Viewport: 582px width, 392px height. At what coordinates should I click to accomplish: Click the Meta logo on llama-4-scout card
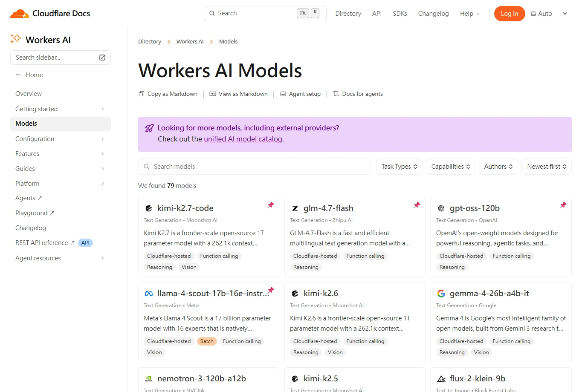coord(149,294)
